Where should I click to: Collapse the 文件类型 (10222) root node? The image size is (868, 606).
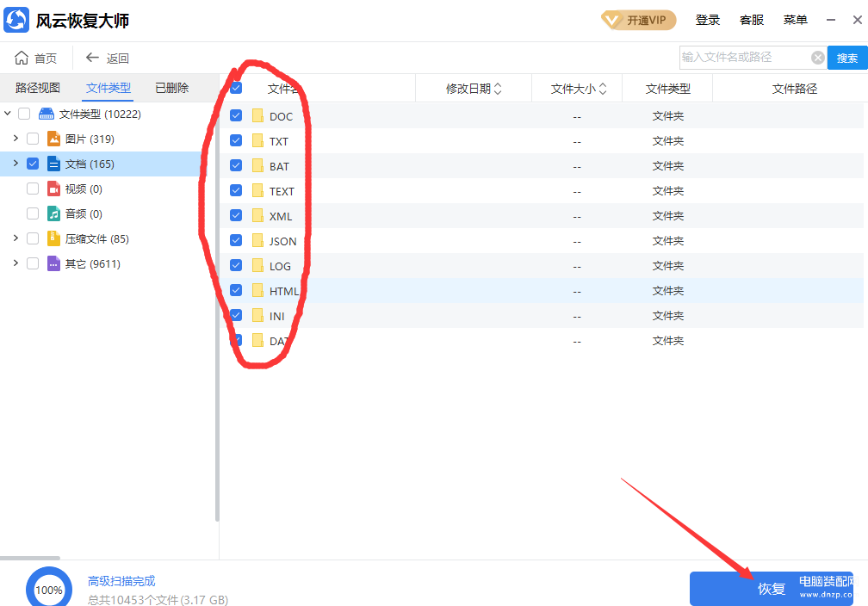pyautogui.click(x=8, y=114)
